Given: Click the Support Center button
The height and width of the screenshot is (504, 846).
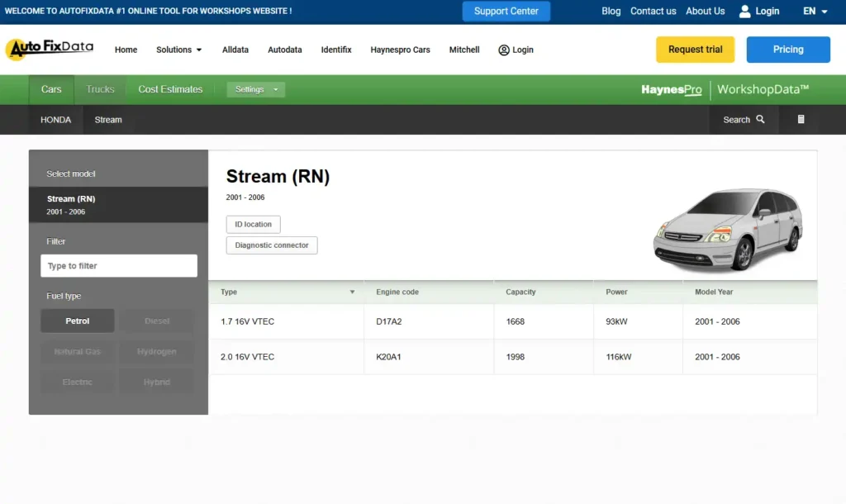Looking at the screenshot, I should (x=506, y=12).
